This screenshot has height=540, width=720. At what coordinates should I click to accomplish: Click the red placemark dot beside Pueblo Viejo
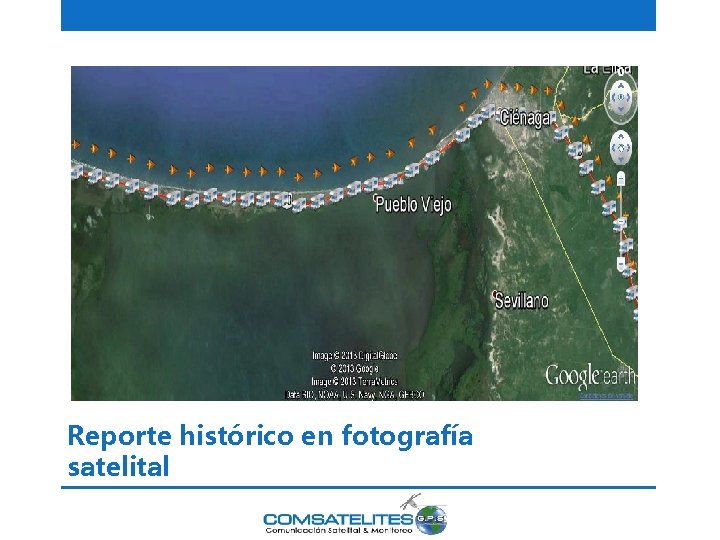click(375, 197)
